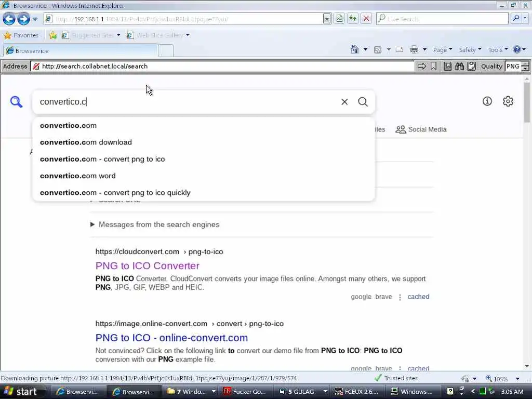Image resolution: width=532 pixels, height=399 pixels.
Task: Open cached link for cloudconvert result
Action: [x=418, y=297]
